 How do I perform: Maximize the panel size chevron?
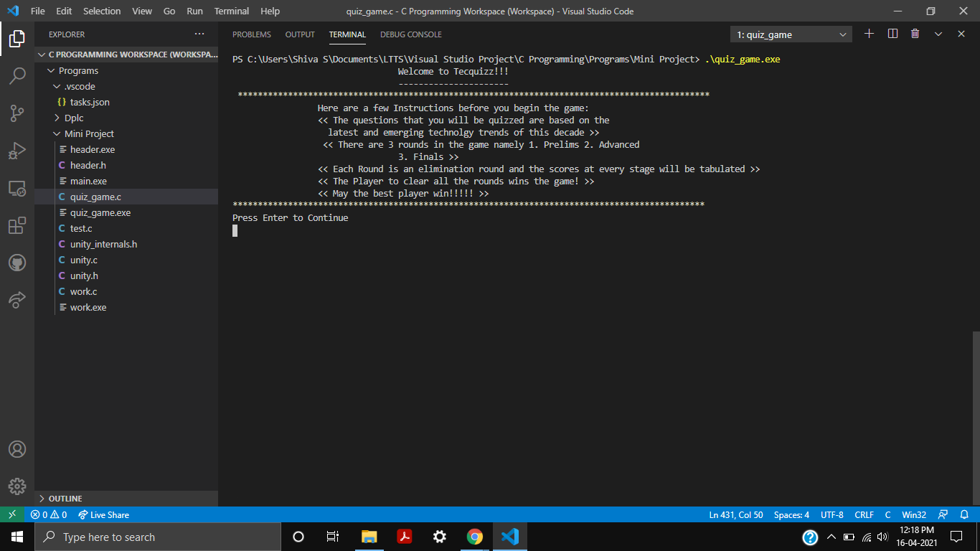click(x=938, y=34)
